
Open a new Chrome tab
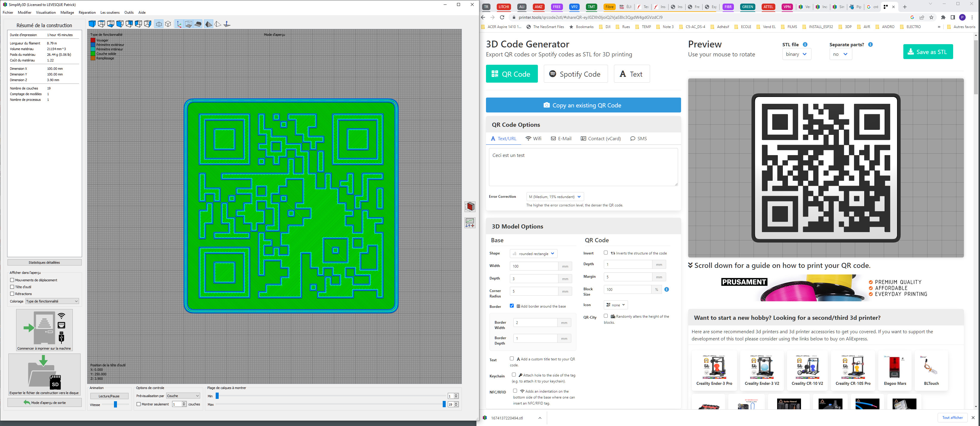(905, 7)
